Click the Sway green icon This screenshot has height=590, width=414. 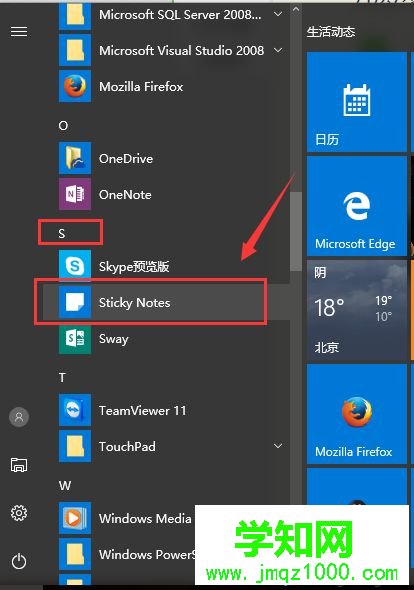point(75,338)
